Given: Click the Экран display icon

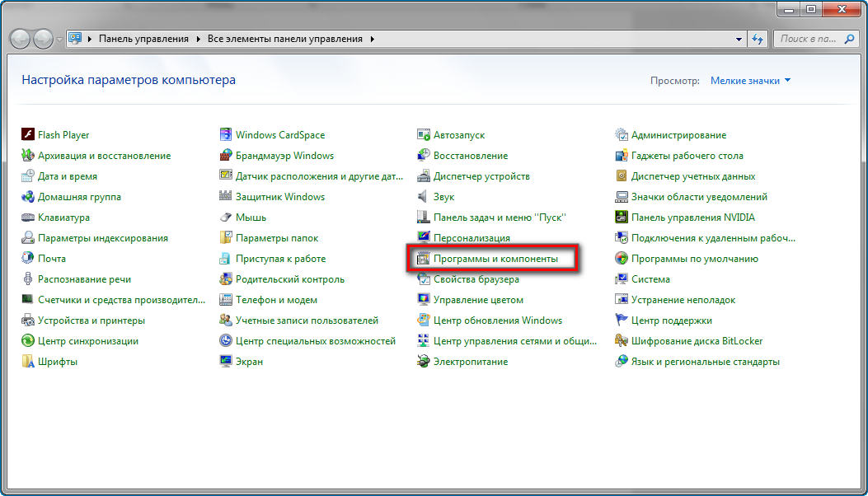Looking at the screenshot, I should point(226,362).
